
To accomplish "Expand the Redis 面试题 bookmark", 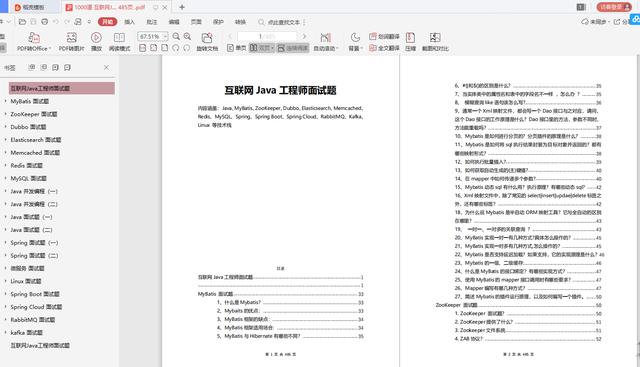I will pos(5,165).
